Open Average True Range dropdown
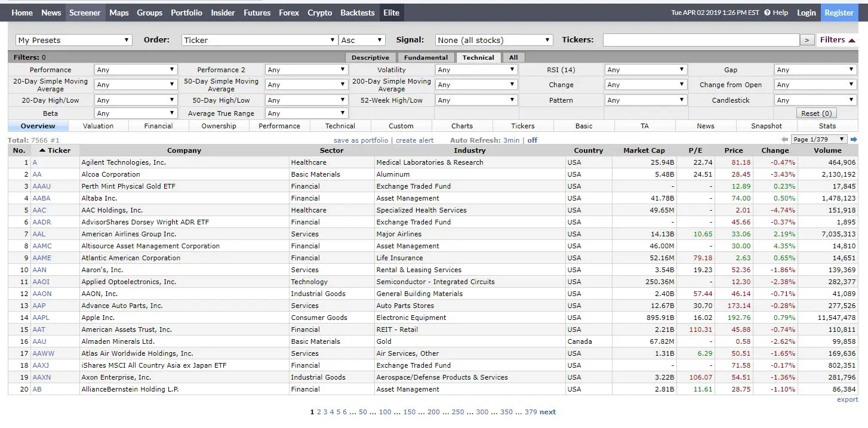Screen dimensions: 868x428 pyautogui.click(x=307, y=113)
